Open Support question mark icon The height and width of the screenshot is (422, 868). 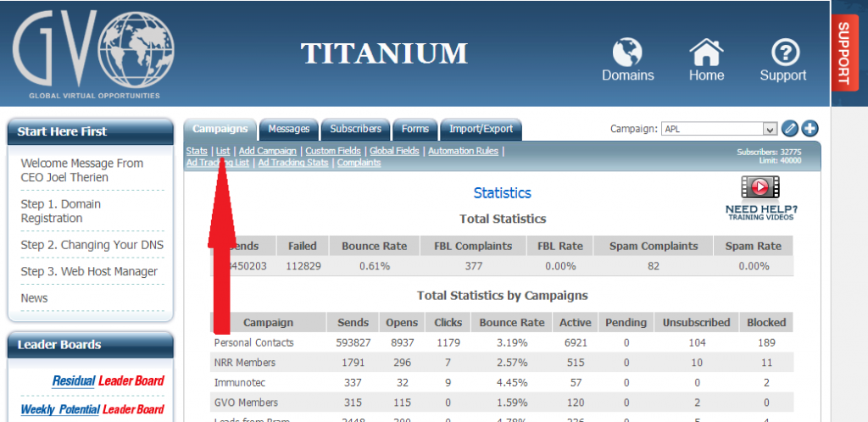(782, 53)
